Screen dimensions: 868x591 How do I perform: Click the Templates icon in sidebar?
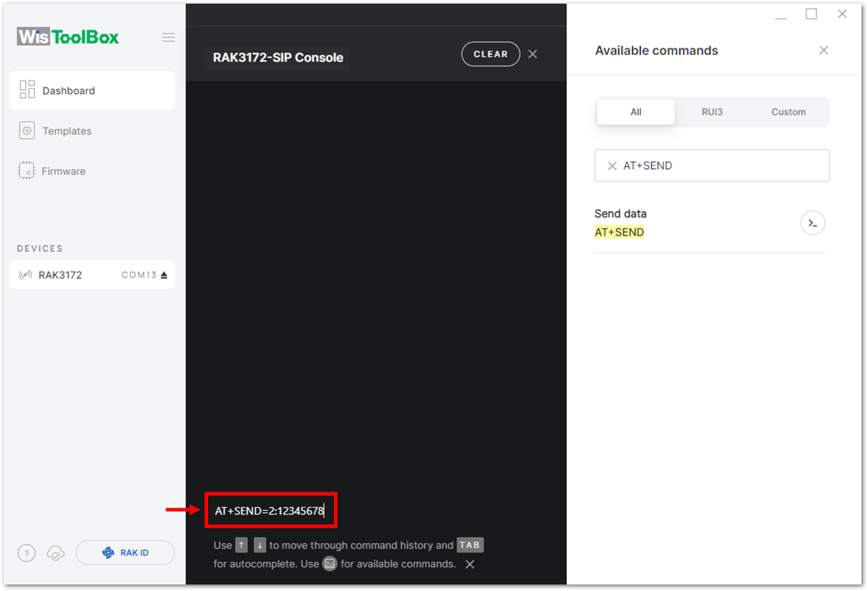coord(27,131)
